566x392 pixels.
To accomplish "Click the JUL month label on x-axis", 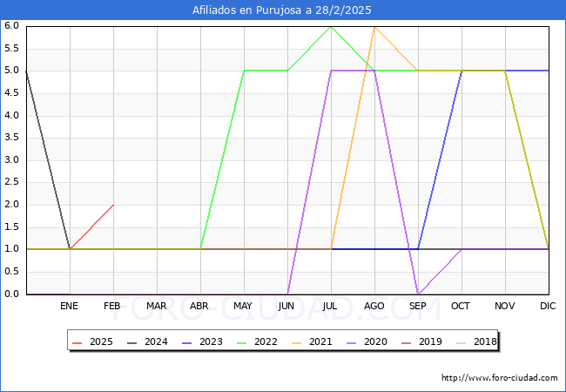I will pos(330,306).
